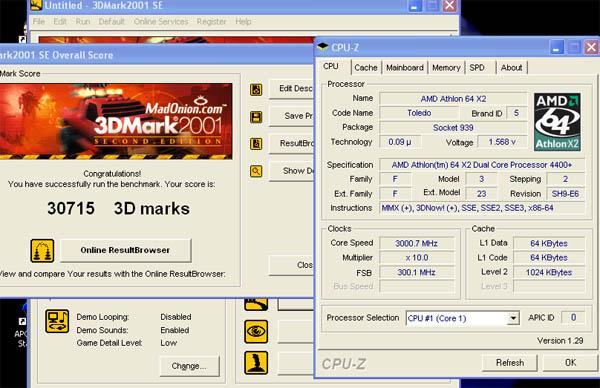Open the Online Services menu

tap(161, 21)
